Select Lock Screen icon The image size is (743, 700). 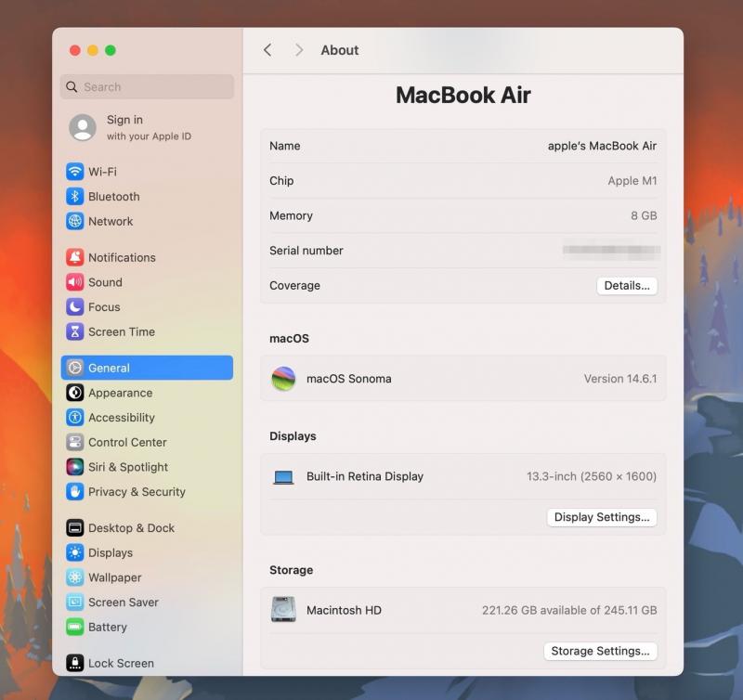75,663
